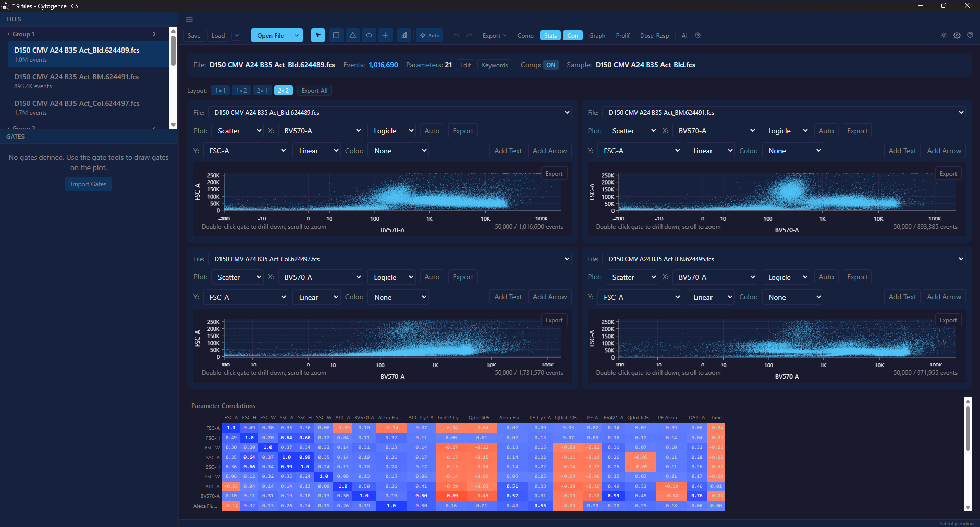The image size is (980, 527).
Task: Open the AI settings sparkle icon
Action: tap(698, 35)
